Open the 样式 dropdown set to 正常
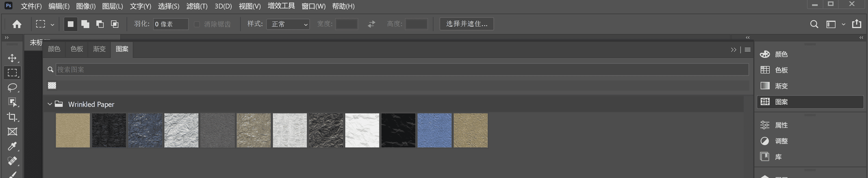This screenshot has height=178, width=868. click(x=288, y=24)
